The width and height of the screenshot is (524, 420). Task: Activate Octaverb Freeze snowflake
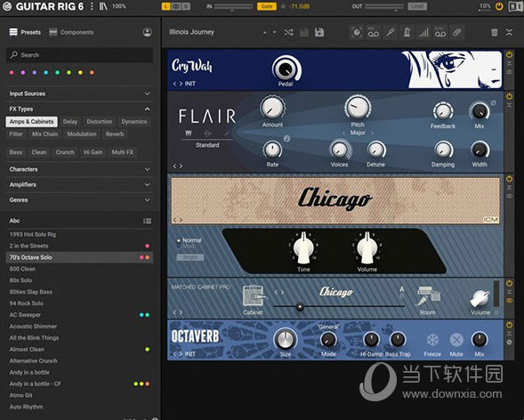pyautogui.click(x=432, y=340)
